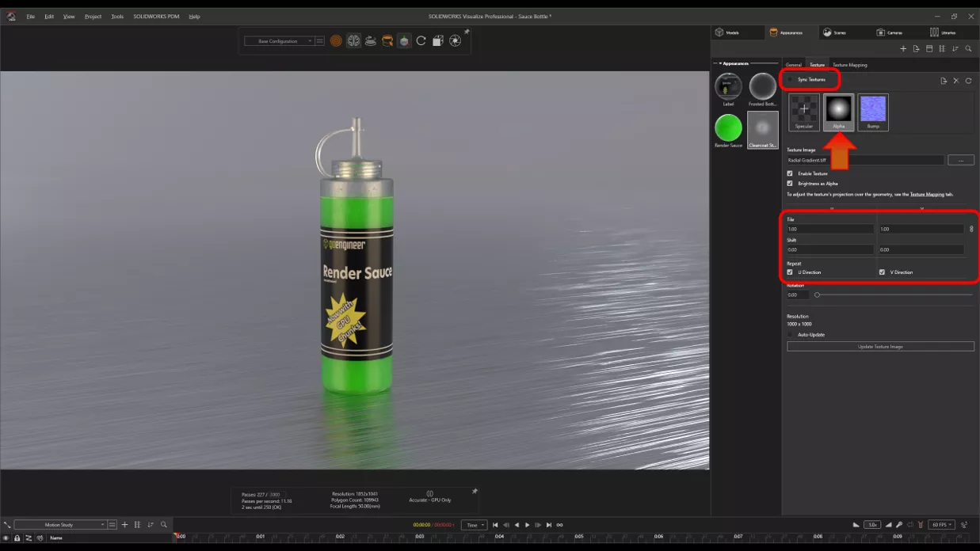Open the Motion Study dropdown
Image resolution: width=980 pixels, height=551 pixels.
tap(60, 525)
